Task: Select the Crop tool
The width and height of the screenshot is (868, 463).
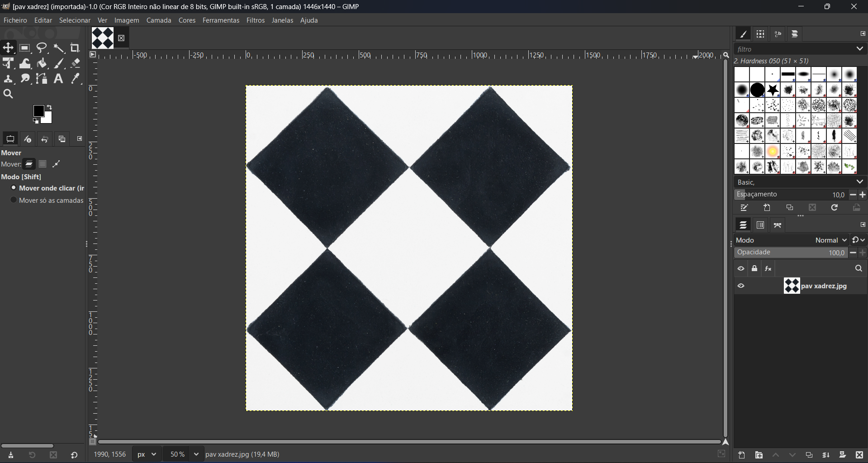Action: coord(76,48)
